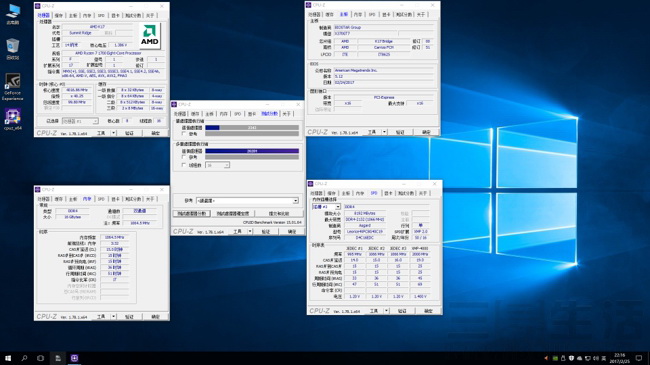Click the single-thread score bar showing 2343
650x365 pixels.
click(x=252, y=128)
